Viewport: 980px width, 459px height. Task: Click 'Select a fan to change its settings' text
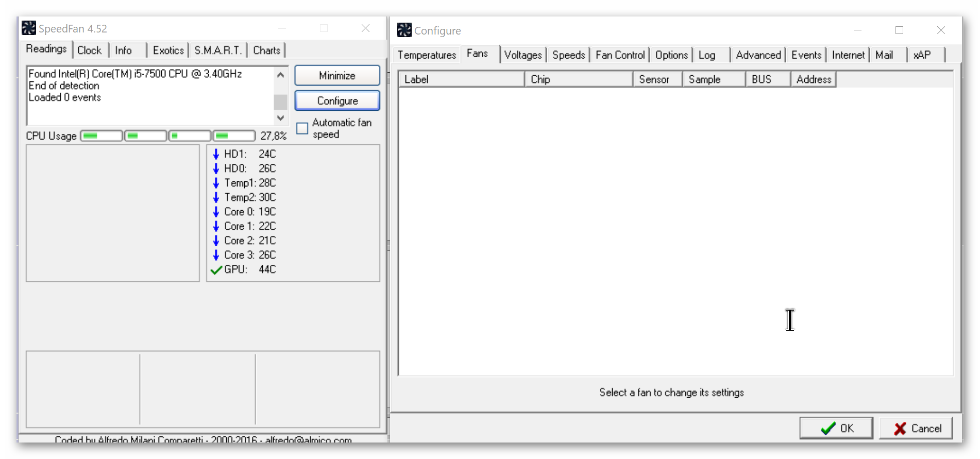point(671,393)
